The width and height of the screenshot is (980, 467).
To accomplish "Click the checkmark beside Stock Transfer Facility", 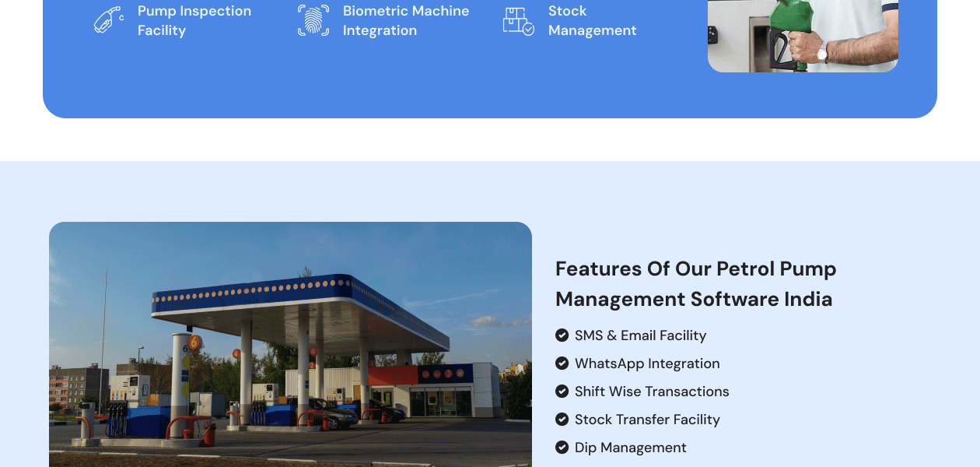I will point(562,420).
